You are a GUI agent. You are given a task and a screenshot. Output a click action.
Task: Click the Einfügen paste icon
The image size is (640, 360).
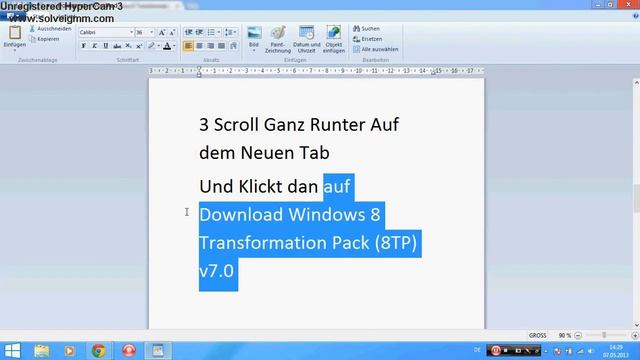15,32
